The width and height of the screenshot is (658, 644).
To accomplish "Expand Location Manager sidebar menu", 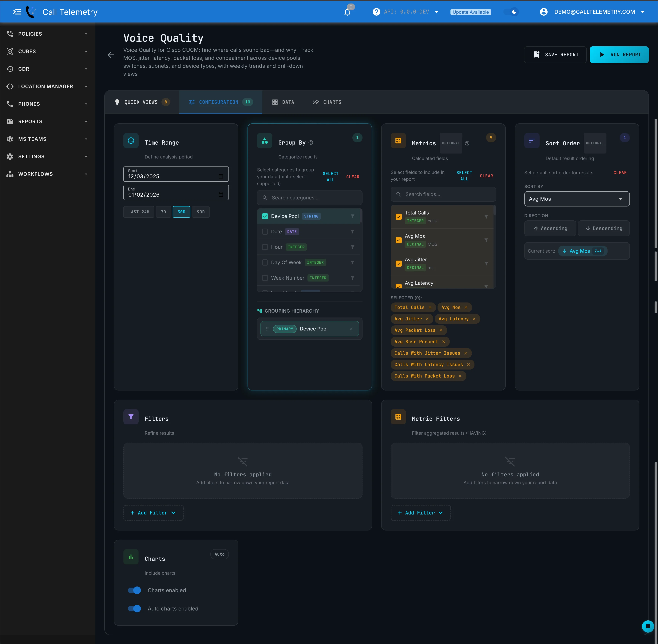I will tap(47, 87).
